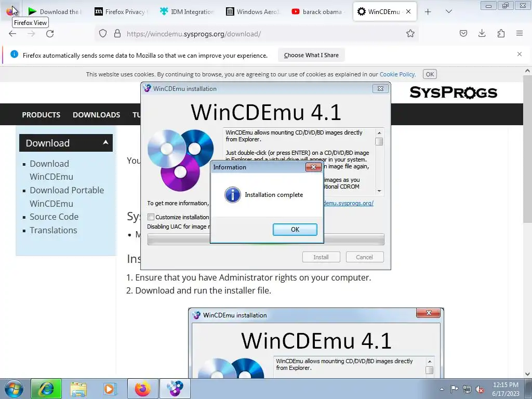Click the installation progress bar
Screen dimensions: 532x399
pyautogui.click(x=265, y=239)
